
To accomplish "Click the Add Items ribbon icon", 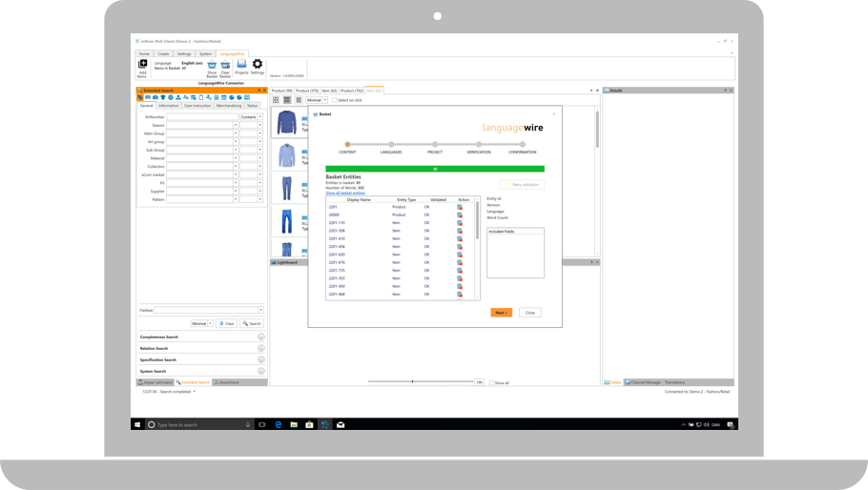I will [x=142, y=65].
